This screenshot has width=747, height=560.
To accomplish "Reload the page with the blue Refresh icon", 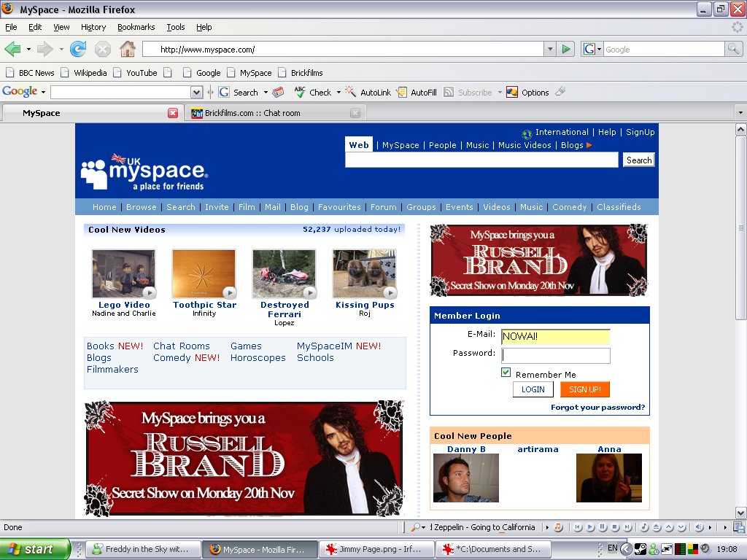I will coord(78,49).
